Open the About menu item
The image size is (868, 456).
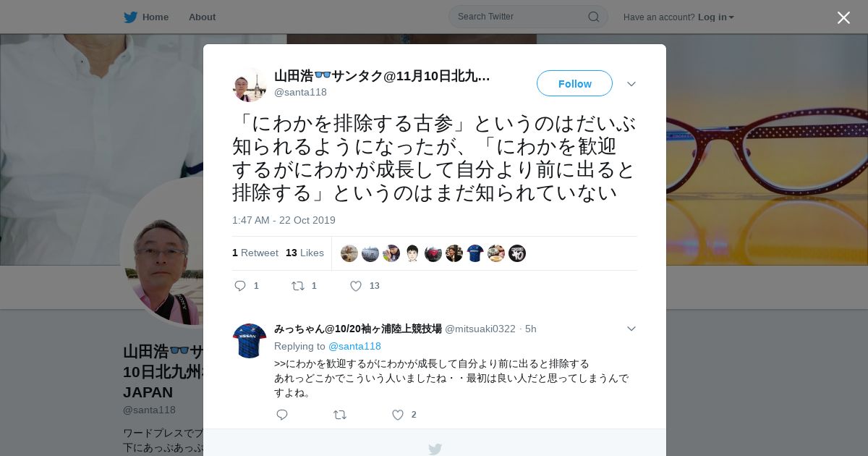pyautogui.click(x=202, y=17)
